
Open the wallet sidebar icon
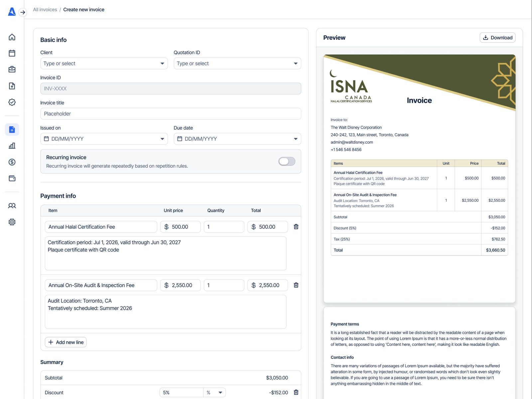12,178
